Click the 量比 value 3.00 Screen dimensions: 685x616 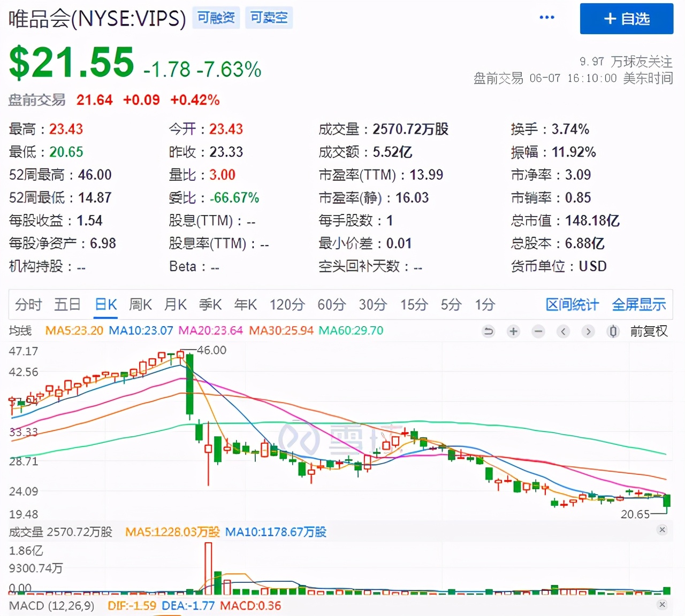(x=222, y=175)
